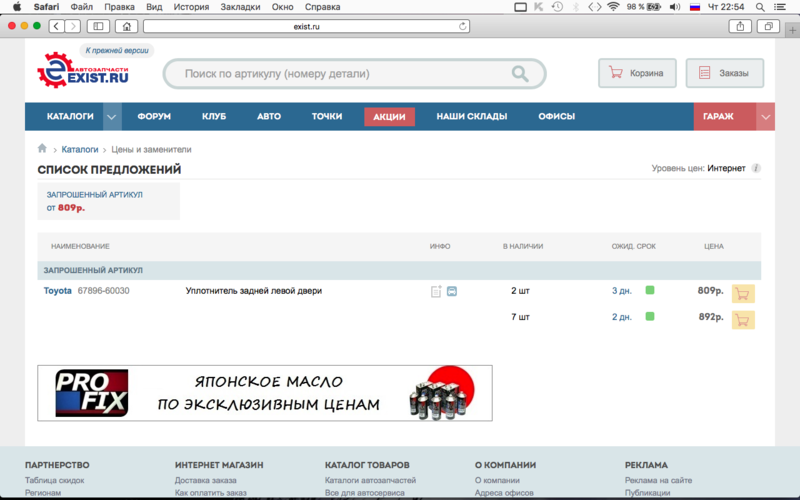
Task: Open the ФОРУМ tab
Action: (x=154, y=116)
